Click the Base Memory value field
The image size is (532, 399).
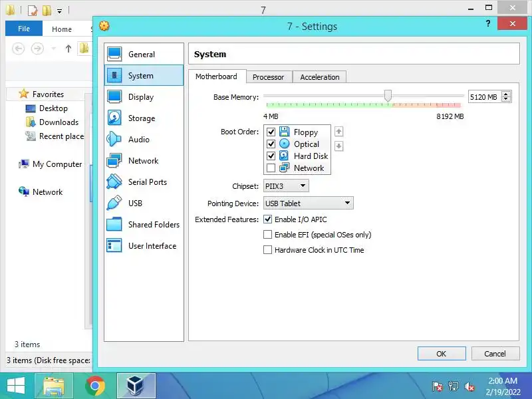click(x=484, y=97)
